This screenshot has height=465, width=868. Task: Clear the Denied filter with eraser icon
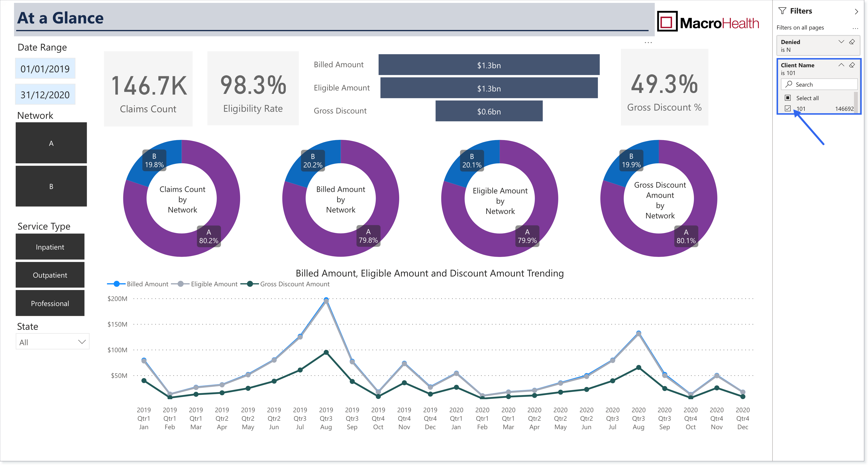coord(852,42)
